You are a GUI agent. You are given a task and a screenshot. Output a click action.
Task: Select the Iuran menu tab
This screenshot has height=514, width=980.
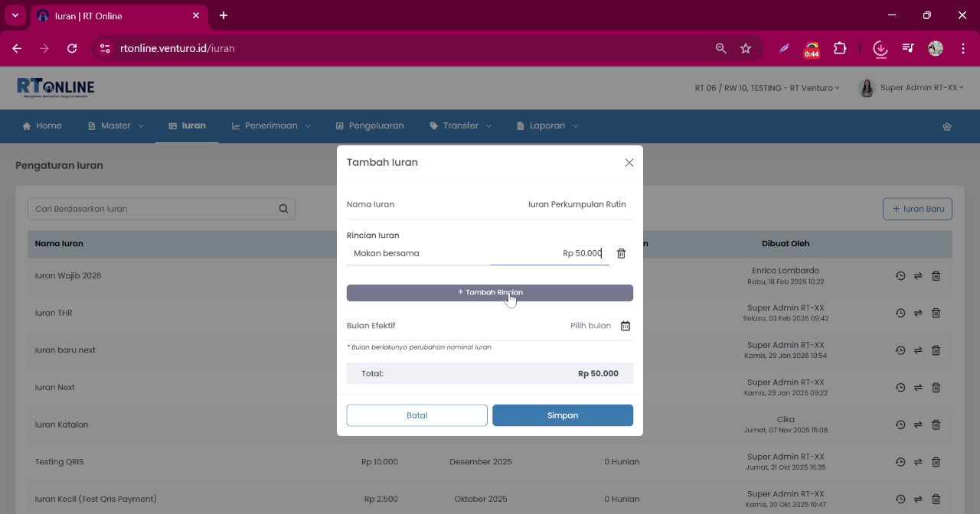tap(187, 125)
